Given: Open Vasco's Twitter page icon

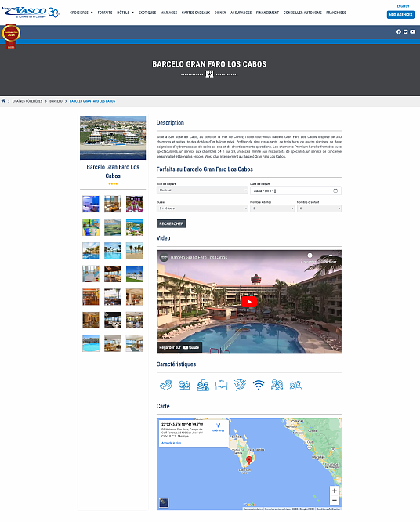Looking at the screenshot, I should tap(406, 31).
